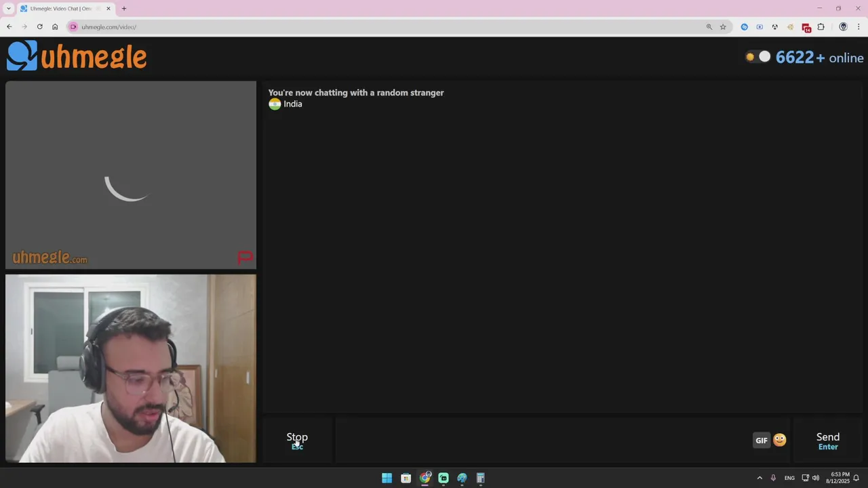Open the Shazam extension
Image resolution: width=868 pixels, height=488 pixels.
[745, 27]
